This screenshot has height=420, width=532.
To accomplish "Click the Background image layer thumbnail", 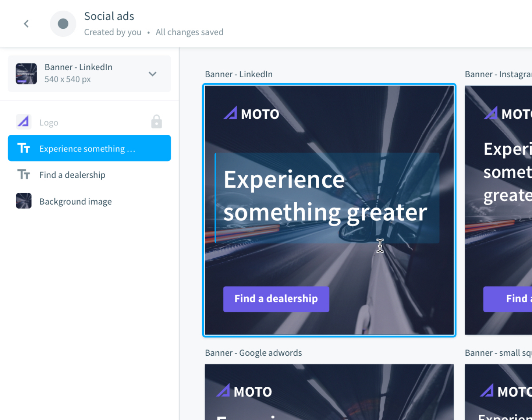I will pos(24,201).
